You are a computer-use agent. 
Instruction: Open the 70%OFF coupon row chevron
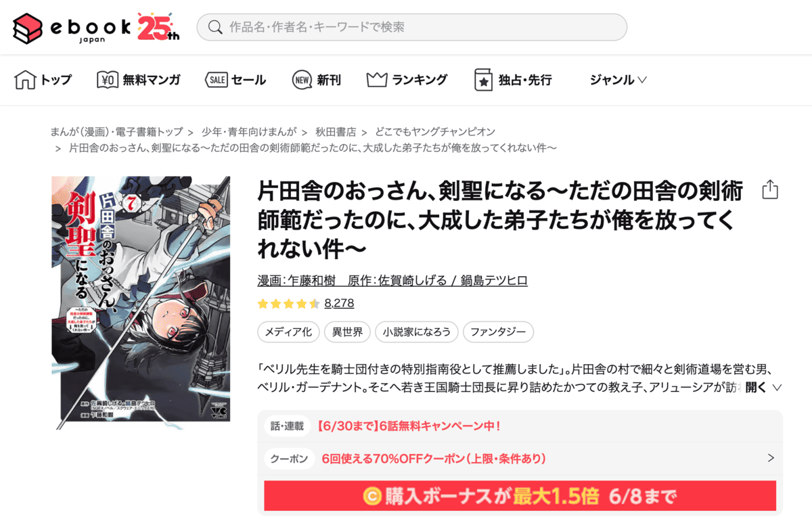tap(771, 458)
